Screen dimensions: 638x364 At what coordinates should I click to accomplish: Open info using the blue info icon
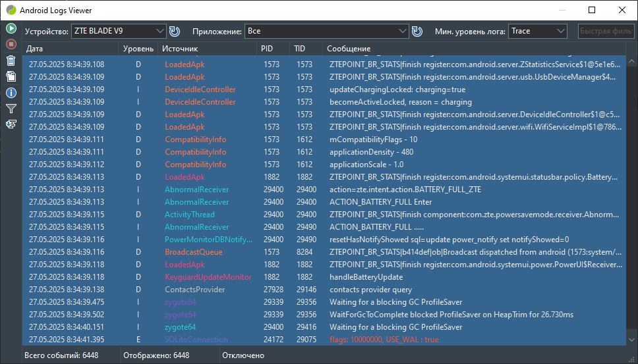(x=11, y=92)
